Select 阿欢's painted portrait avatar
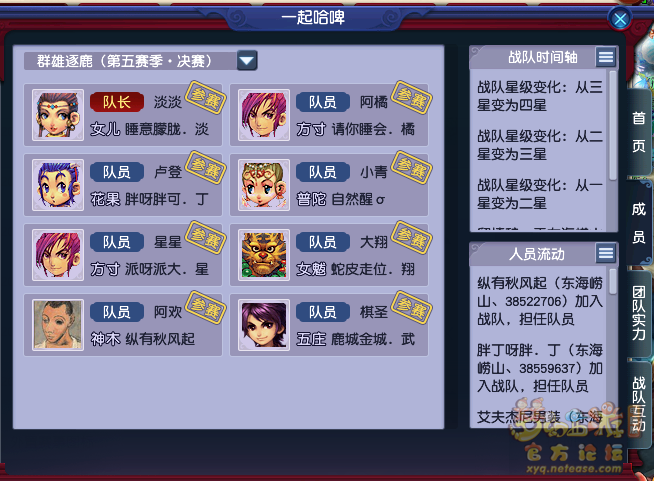Viewport: 654px width, 481px height. (x=58, y=325)
